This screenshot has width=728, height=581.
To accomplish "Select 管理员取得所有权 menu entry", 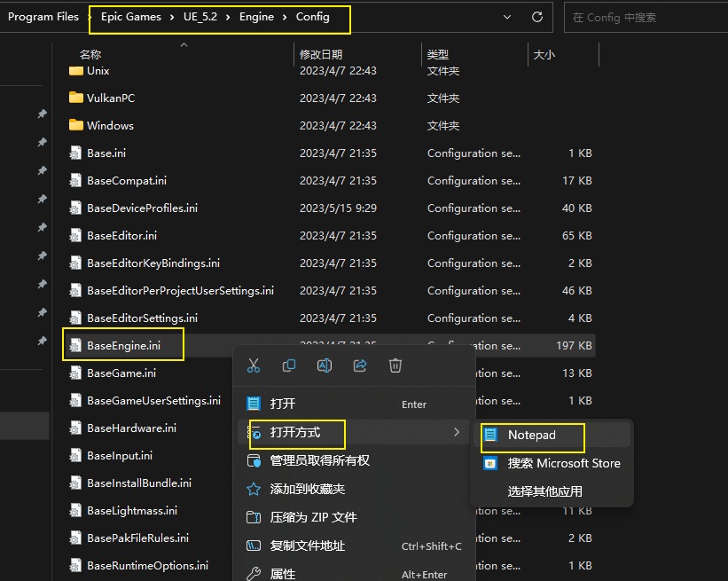I will pyautogui.click(x=356, y=460).
